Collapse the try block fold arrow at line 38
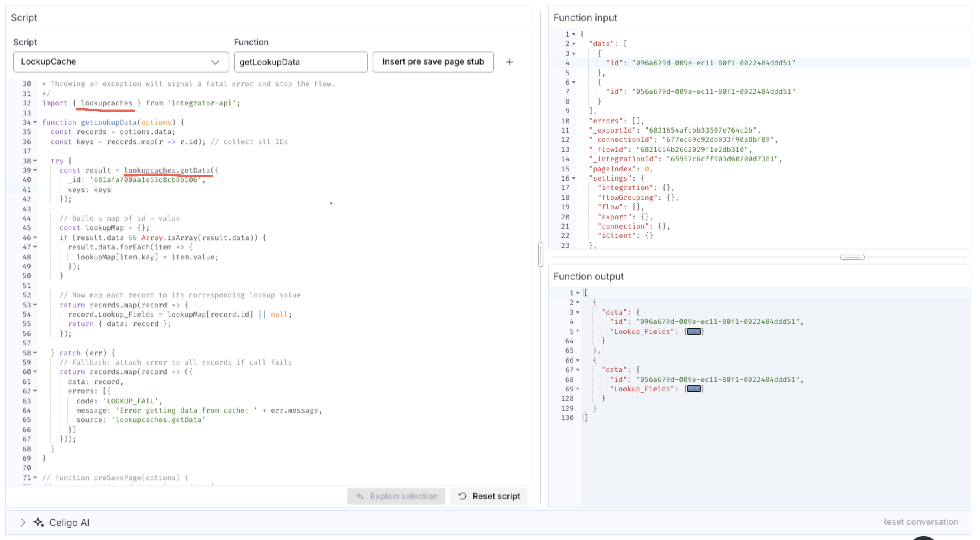 tap(35, 161)
